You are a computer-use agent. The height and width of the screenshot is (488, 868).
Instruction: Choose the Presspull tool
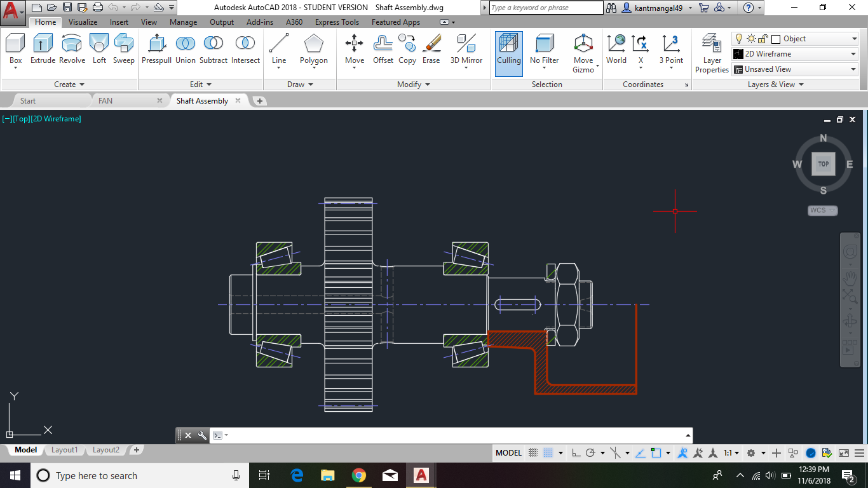[x=156, y=50]
